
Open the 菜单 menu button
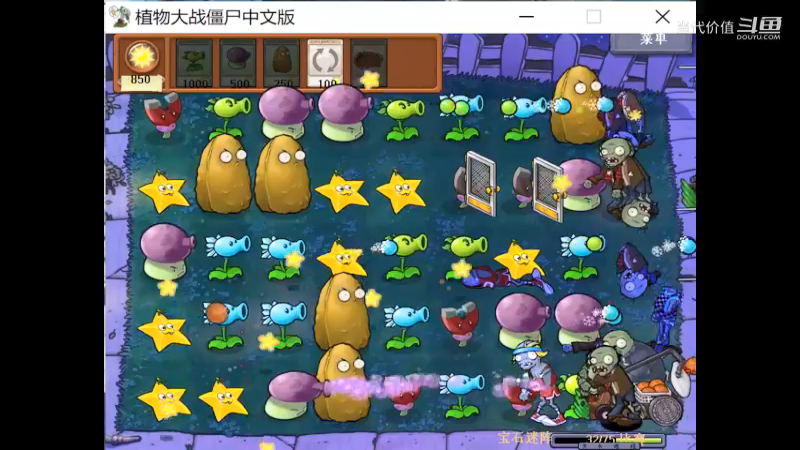click(x=653, y=39)
